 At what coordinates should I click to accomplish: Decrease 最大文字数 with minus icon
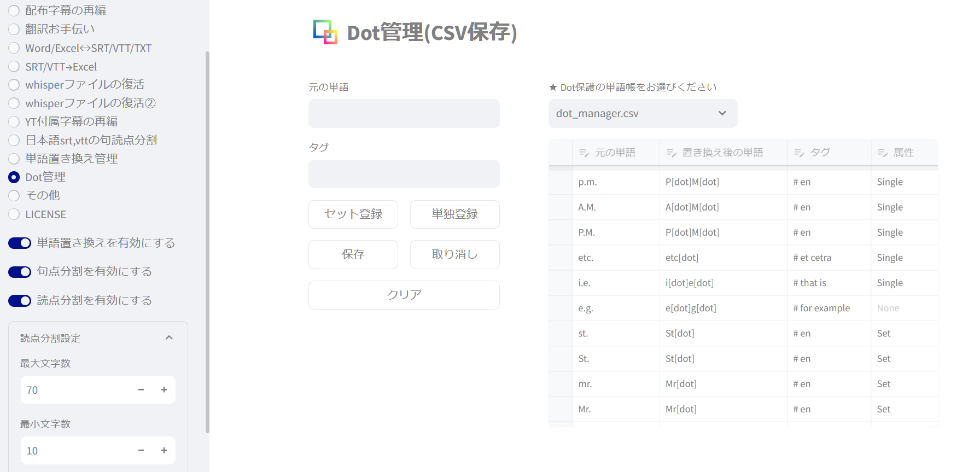[141, 390]
